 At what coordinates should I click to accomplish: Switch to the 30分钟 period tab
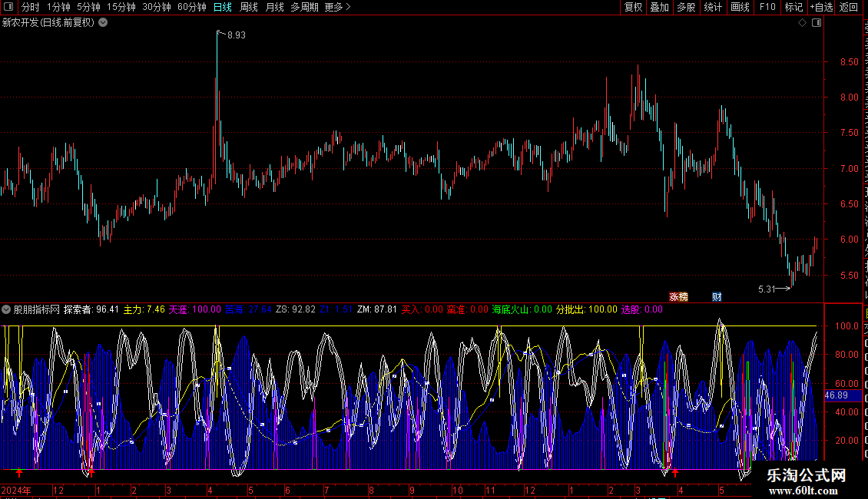[x=157, y=7]
